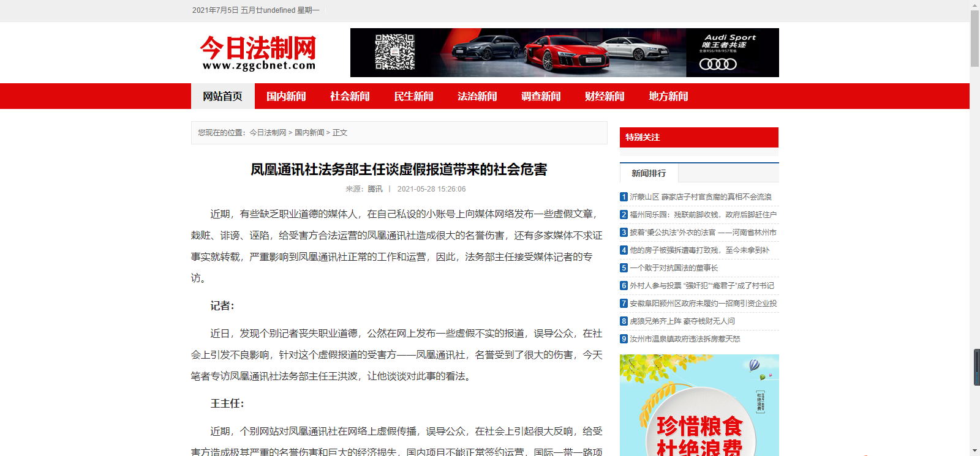This screenshot has width=980, height=456.
Task: Open the Audi Sport banner advertisement
Action: pos(565,53)
